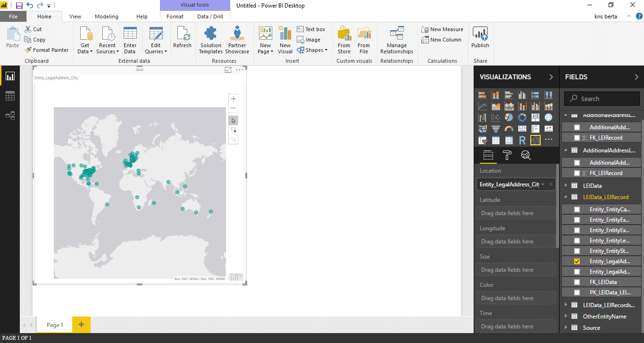Select the Page 1 tab

tap(55, 325)
